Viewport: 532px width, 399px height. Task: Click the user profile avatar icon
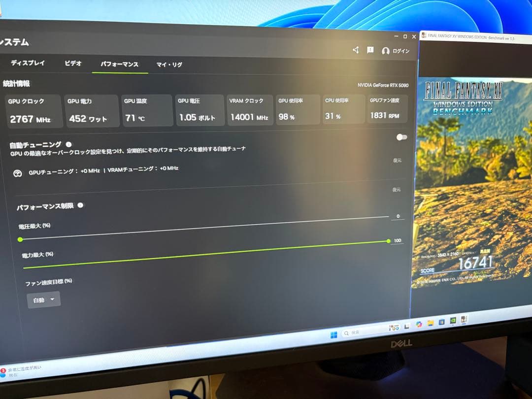pos(386,51)
